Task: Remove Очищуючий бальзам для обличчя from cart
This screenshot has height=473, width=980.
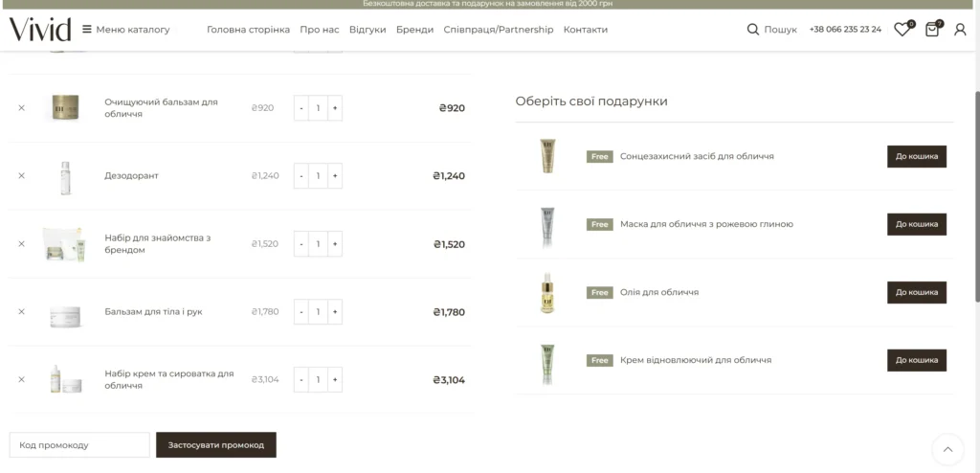Action: point(21,107)
